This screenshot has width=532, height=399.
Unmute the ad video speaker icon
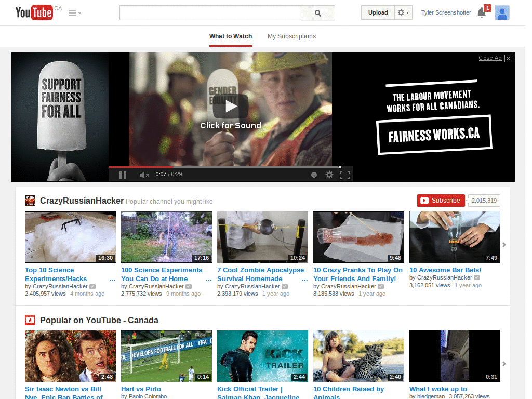(144, 175)
